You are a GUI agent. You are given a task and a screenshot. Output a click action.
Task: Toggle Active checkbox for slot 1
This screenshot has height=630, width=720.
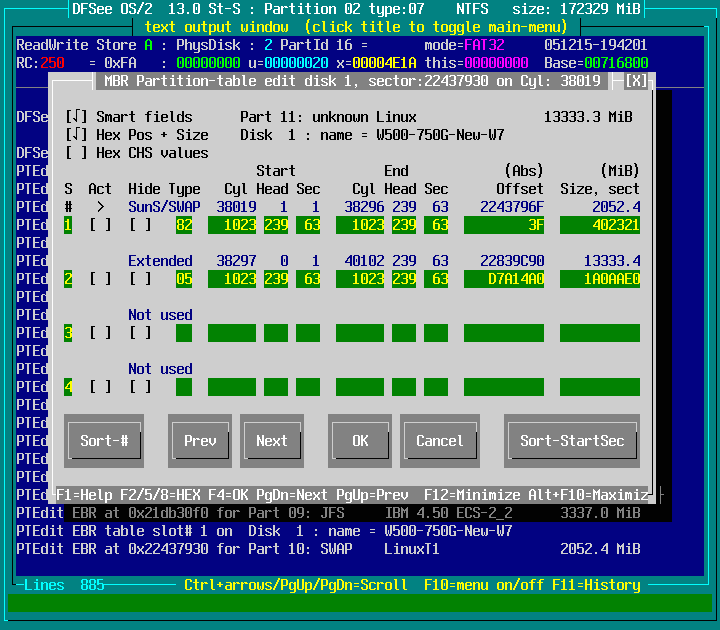[100, 225]
